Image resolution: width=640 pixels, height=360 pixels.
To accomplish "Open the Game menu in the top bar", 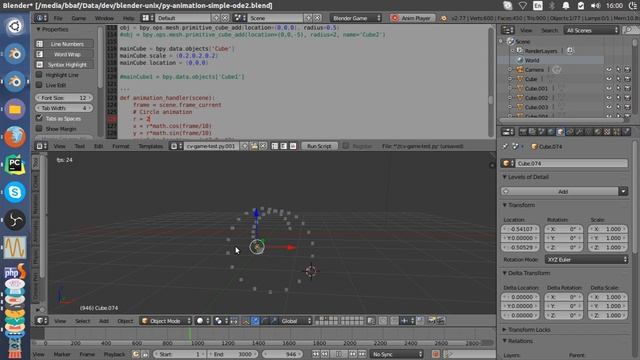I will coord(78,18).
